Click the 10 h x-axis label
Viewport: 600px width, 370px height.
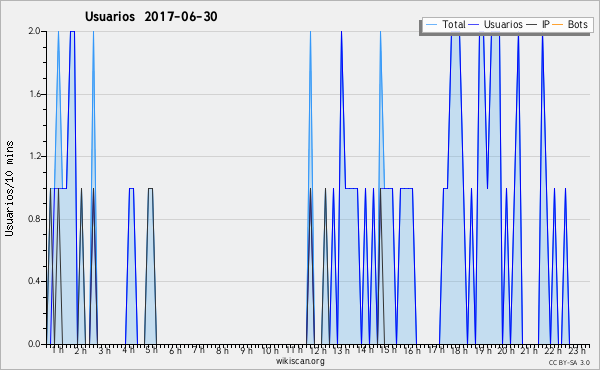[270, 350]
